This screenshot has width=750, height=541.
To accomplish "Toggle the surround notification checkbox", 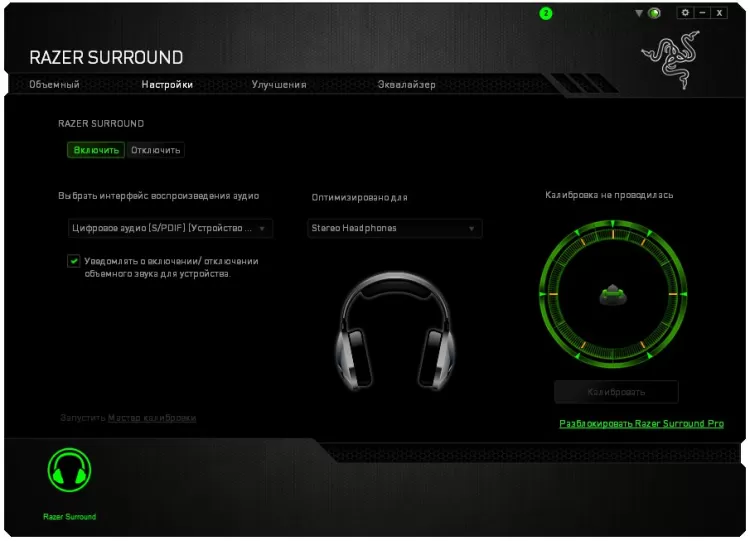I will coord(74,261).
